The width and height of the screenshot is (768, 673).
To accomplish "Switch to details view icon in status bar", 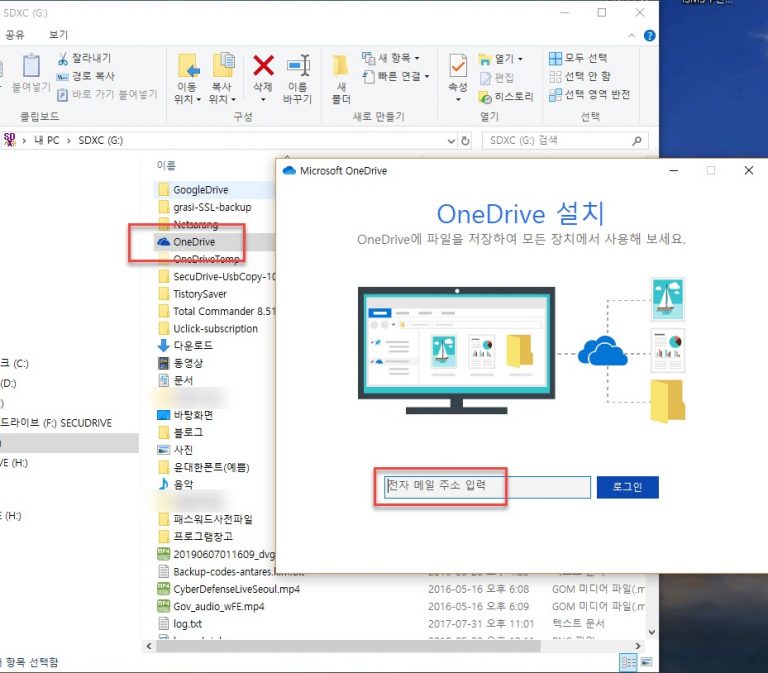I will [628, 663].
